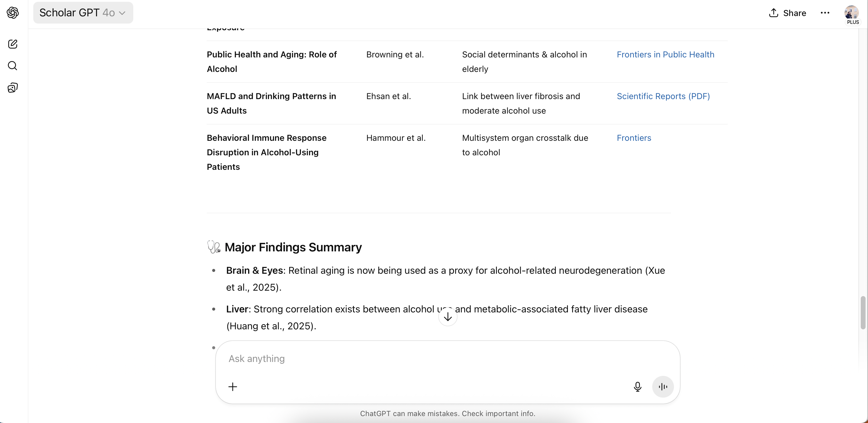Open the conversation options menu
The height and width of the screenshot is (423, 868).
coord(825,13)
